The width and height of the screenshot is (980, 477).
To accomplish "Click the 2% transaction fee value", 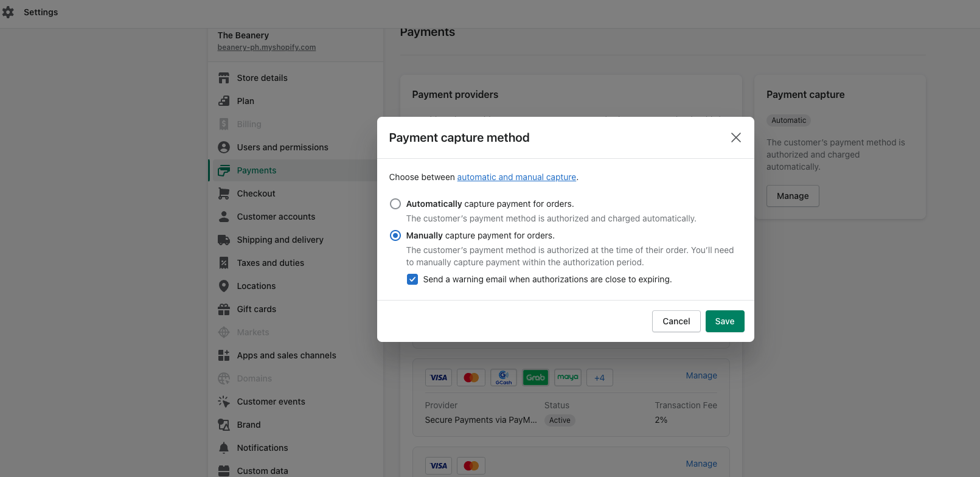I will tap(661, 420).
